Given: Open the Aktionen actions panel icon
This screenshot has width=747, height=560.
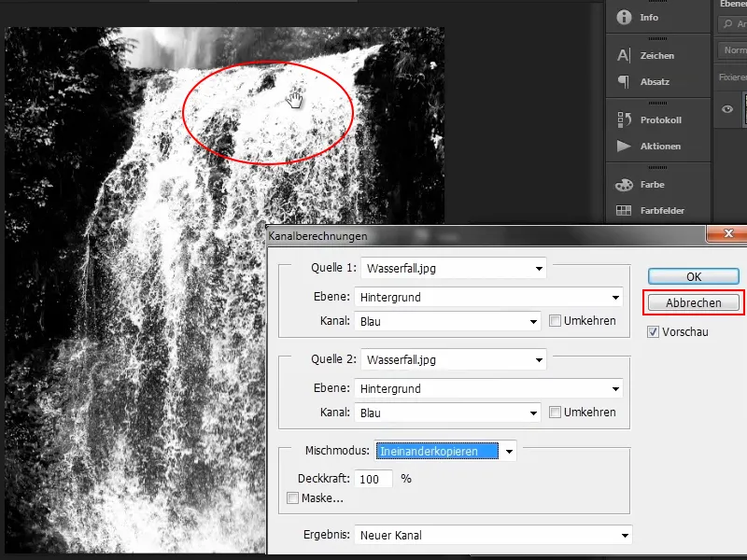Looking at the screenshot, I should (x=624, y=146).
